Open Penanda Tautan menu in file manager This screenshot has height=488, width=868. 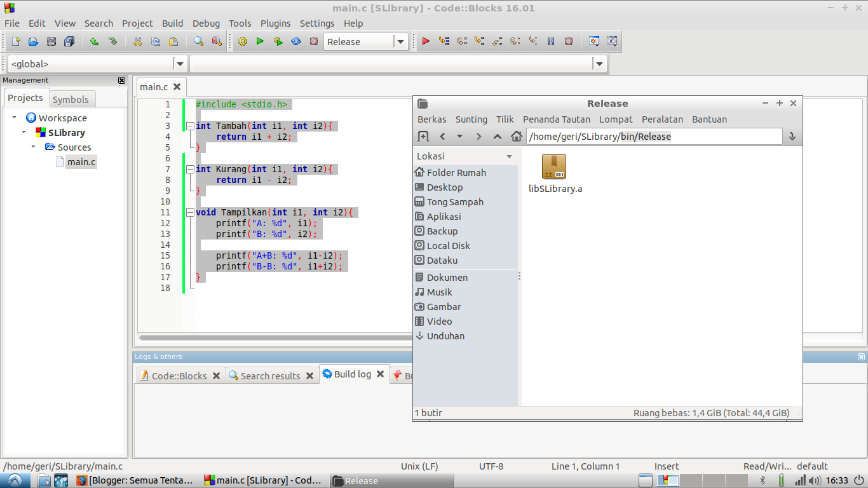click(x=557, y=119)
